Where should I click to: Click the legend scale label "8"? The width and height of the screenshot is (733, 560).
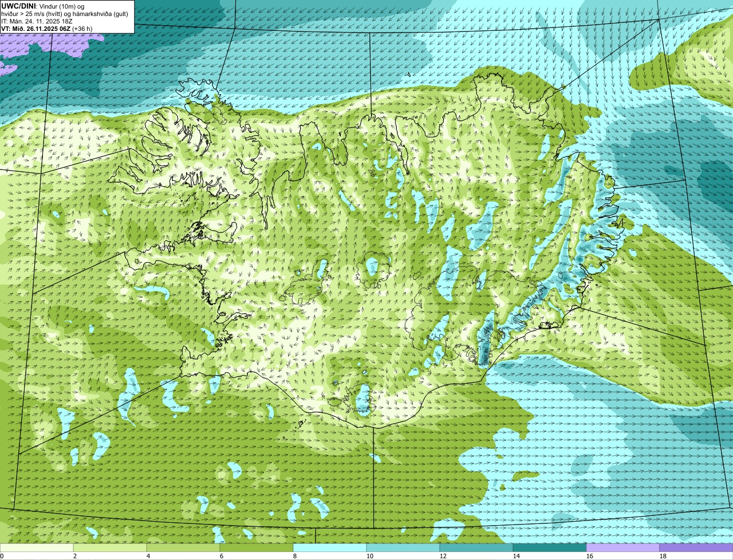pos(295,556)
